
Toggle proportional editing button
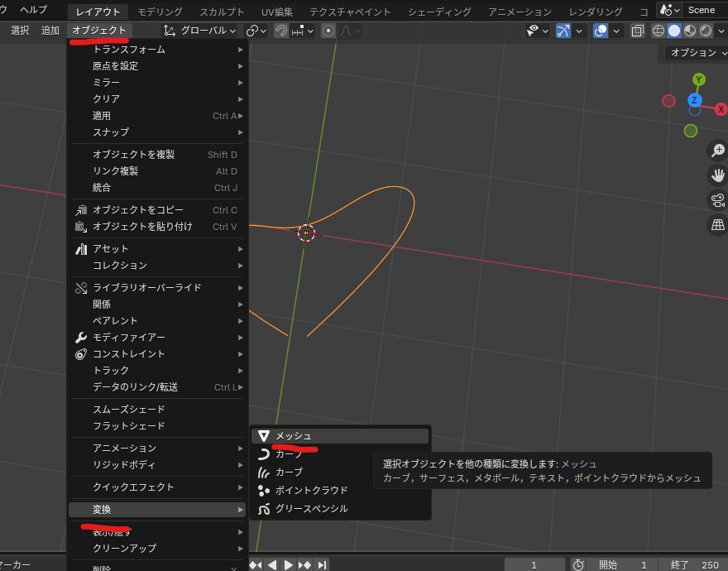pyautogui.click(x=328, y=31)
